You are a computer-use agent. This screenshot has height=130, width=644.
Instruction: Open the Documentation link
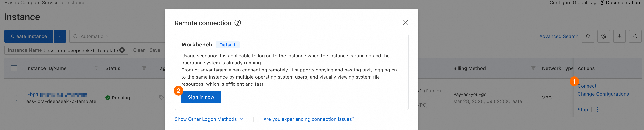pos(622,3)
